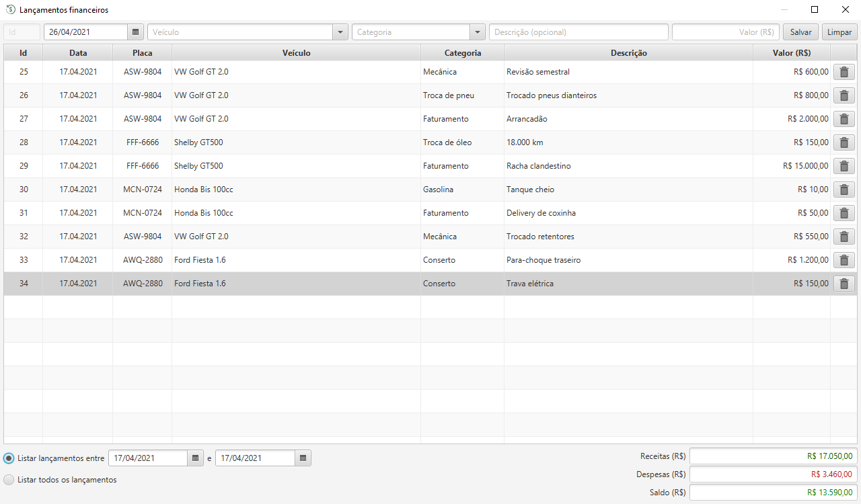
Task: Sort by the Valor (R$) column header
Action: coord(792,52)
